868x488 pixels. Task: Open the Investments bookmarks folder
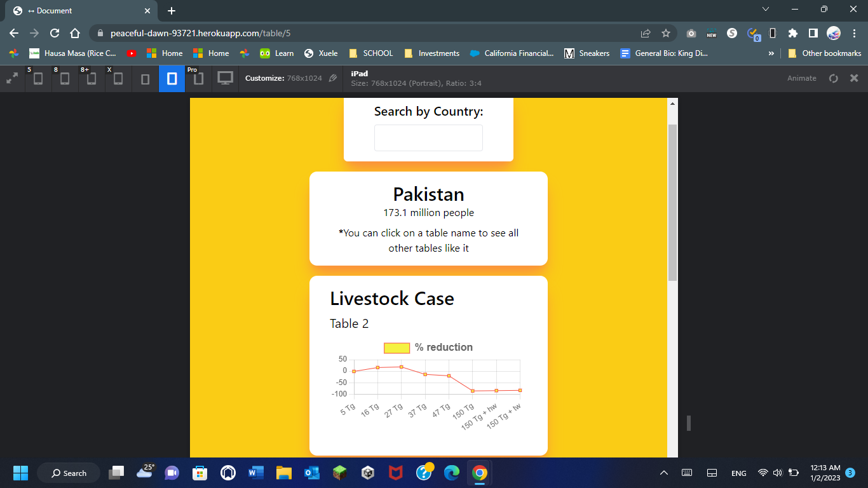click(431, 53)
